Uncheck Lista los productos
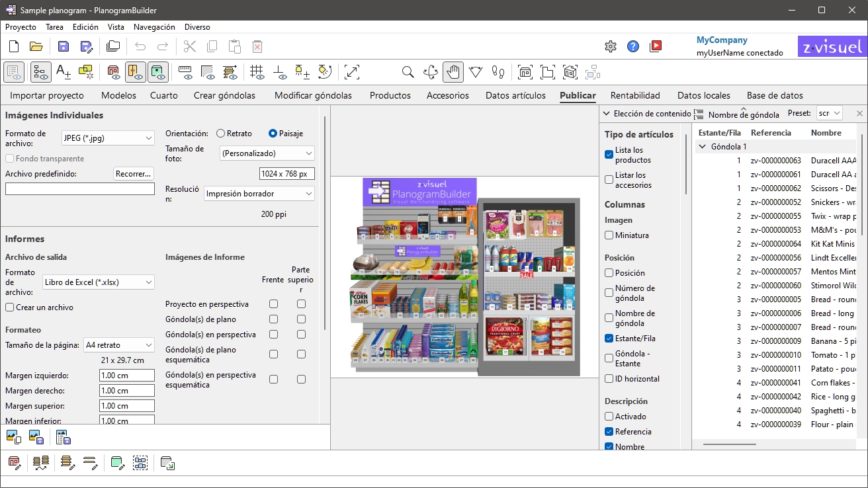 point(609,155)
